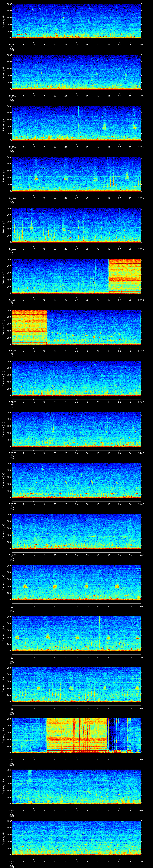Open the spectrogram panel starting at 3:27:00

pyautogui.click(x=77, y=685)
